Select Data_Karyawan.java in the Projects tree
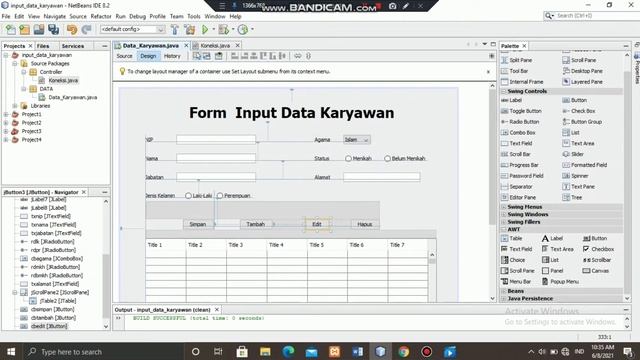 [x=73, y=97]
